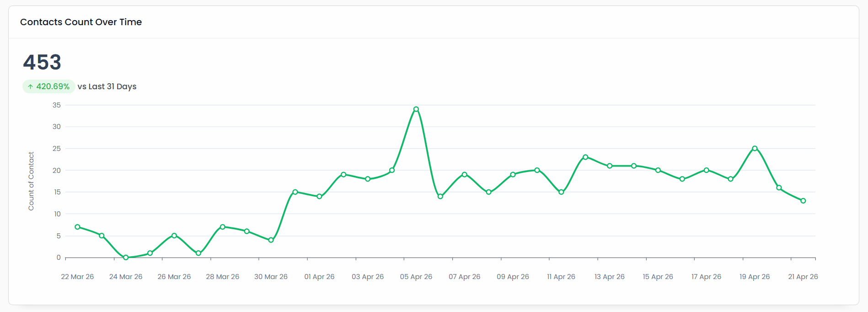The image size is (868, 312).
Task: Click the 'vs Last 31 Days' comparison text
Action: coord(107,86)
